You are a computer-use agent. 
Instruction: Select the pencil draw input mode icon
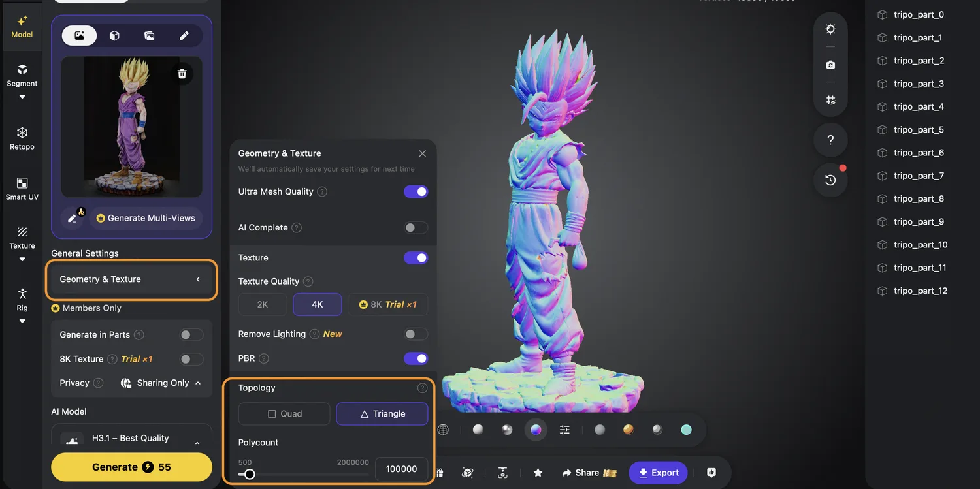click(184, 36)
